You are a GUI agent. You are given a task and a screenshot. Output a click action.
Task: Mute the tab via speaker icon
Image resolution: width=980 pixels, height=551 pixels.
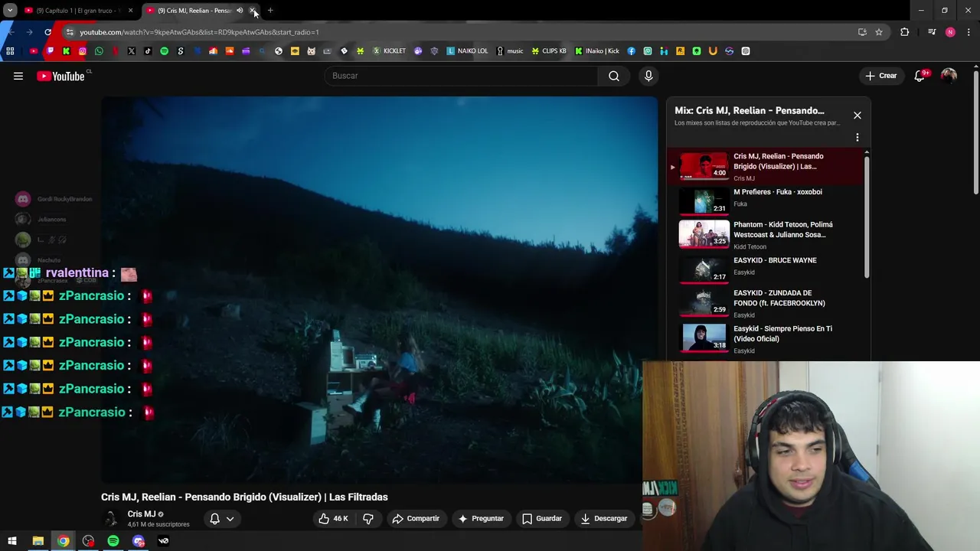240,11
